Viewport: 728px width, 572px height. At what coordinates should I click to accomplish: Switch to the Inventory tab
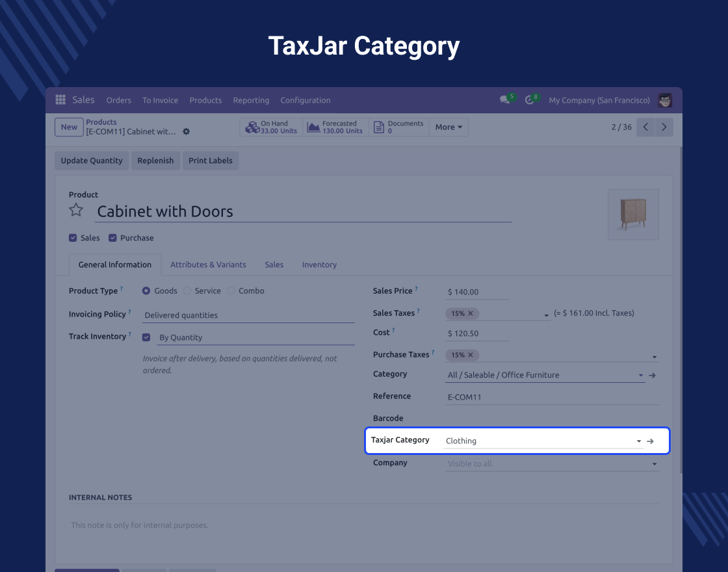[x=319, y=265]
